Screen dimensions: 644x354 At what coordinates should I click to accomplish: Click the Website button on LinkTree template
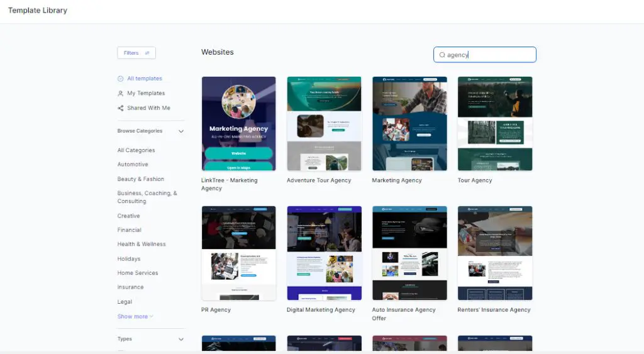(x=238, y=153)
